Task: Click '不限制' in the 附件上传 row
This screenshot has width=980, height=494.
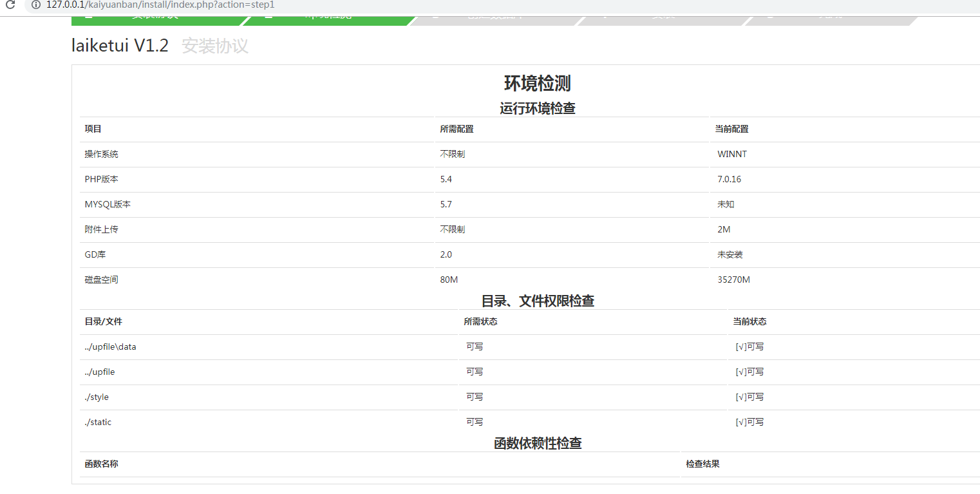Action: click(453, 229)
